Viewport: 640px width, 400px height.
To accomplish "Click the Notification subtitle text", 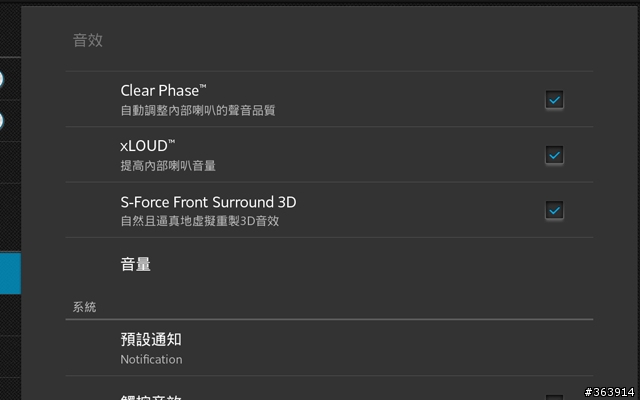I will click(x=151, y=359).
